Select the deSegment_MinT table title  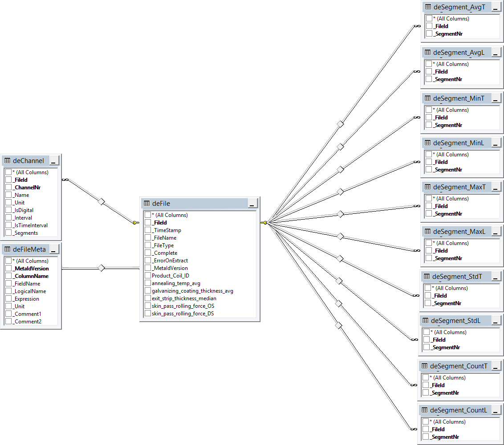(x=459, y=98)
